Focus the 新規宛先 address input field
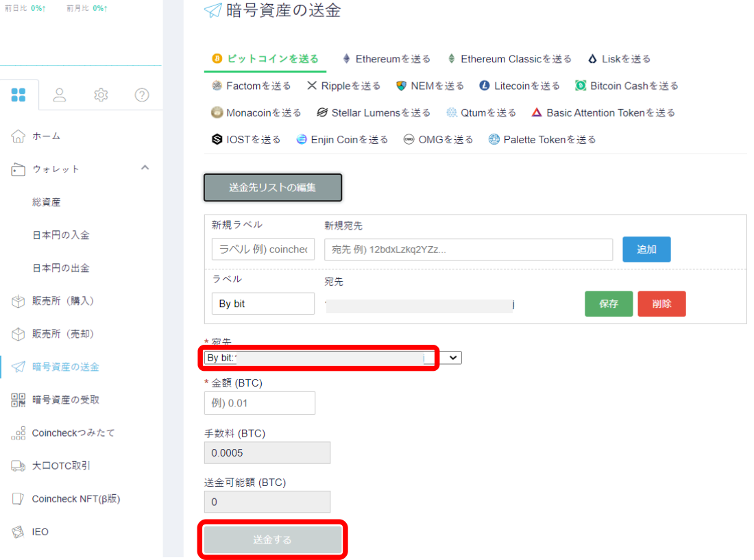 [x=468, y=249]
